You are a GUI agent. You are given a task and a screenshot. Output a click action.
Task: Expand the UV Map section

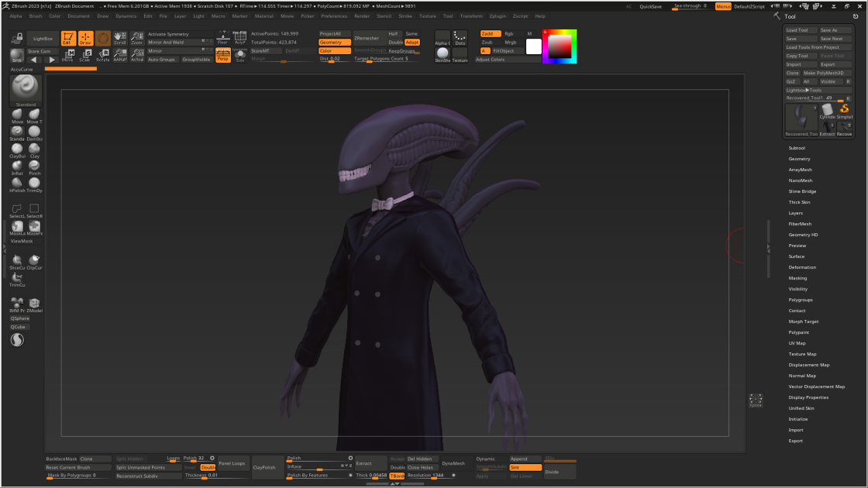797,343
